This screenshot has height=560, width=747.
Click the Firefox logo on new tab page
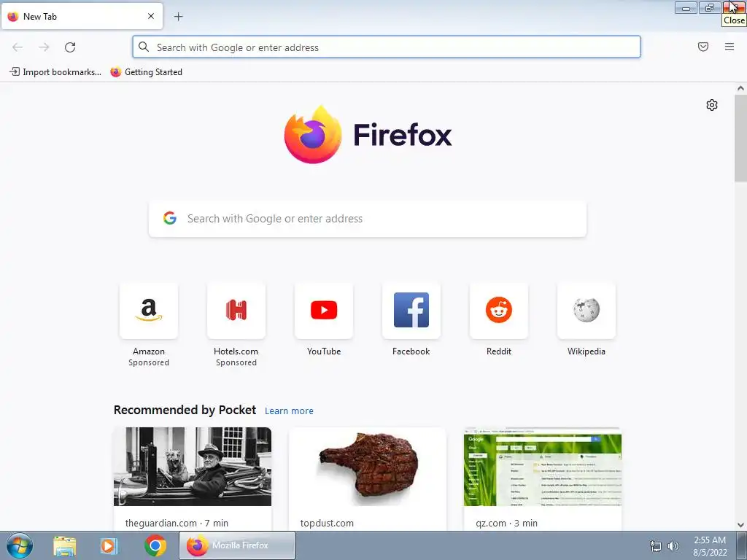click(x=368, y=135)
